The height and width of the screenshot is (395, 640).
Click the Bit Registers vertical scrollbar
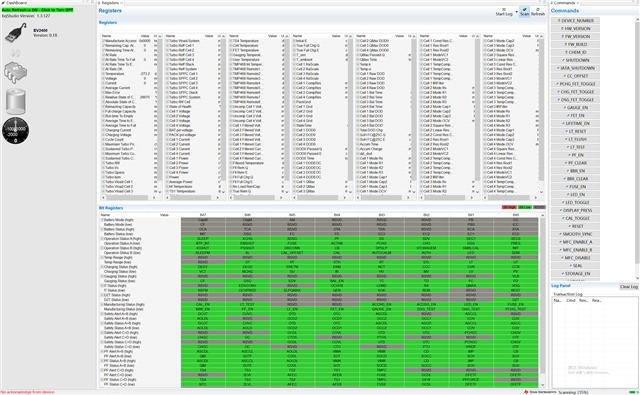542,300
